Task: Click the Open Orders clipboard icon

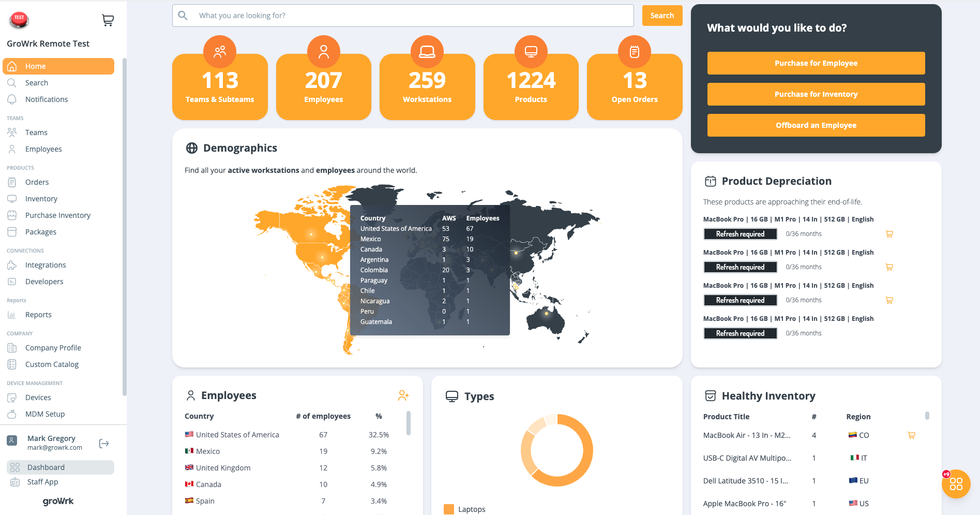Action: pos(635,52)
